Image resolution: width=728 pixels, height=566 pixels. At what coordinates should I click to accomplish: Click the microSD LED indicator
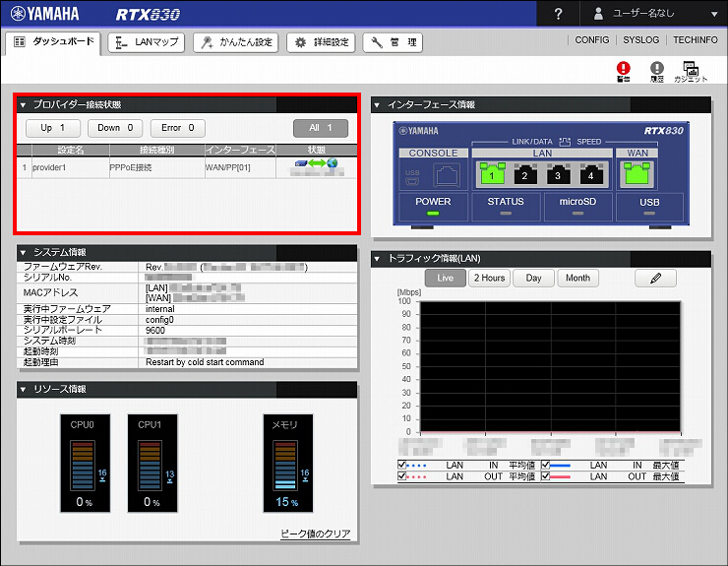577,214
